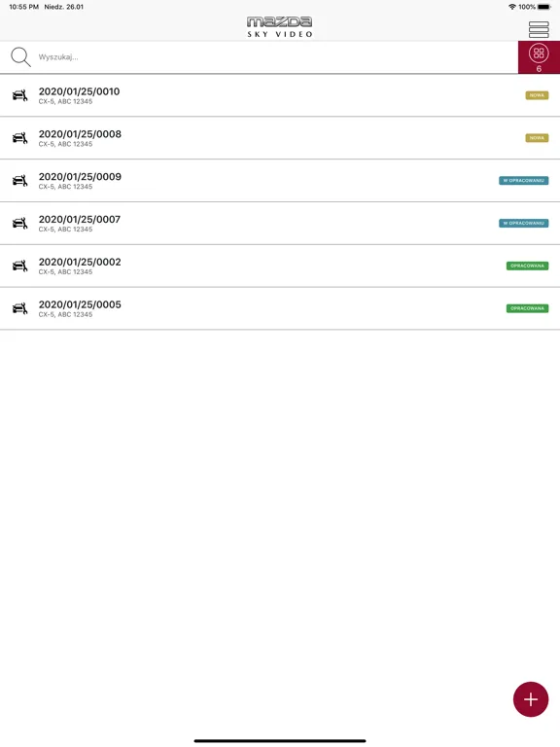The height and width of the screenshot is (747, 560).
Task: Tap the battery indicator in status bar
Action: pyautogui.click(x=544, y=7)
